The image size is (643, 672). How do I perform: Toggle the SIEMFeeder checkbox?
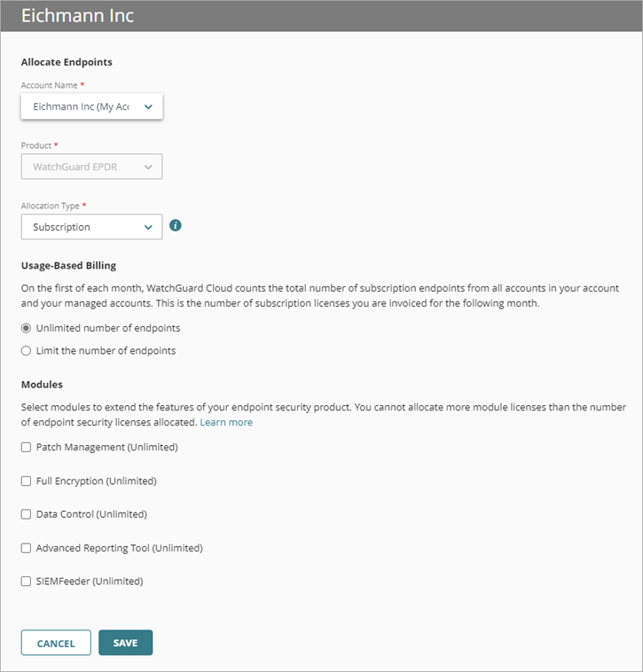coord(27,582)
